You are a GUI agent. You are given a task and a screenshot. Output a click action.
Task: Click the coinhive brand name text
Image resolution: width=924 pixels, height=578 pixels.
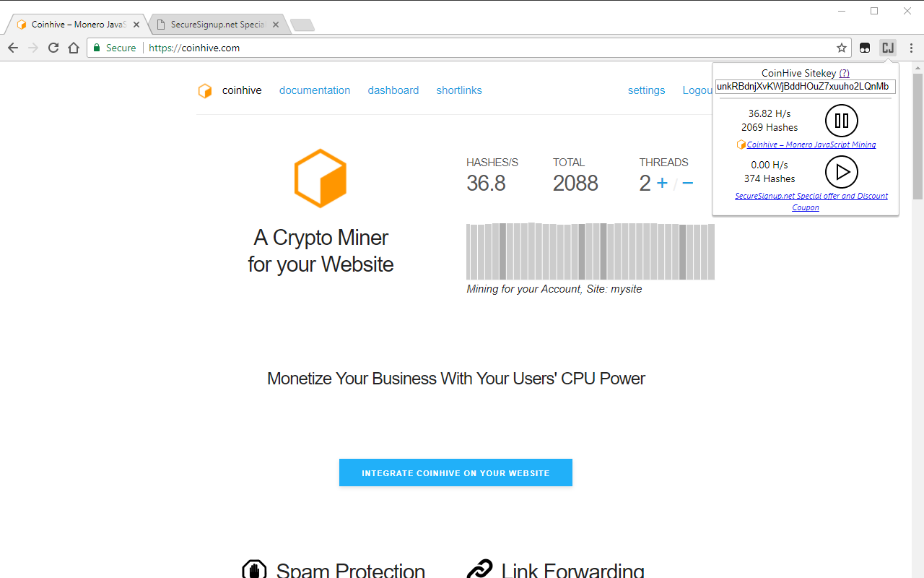(x=242, y=90)
